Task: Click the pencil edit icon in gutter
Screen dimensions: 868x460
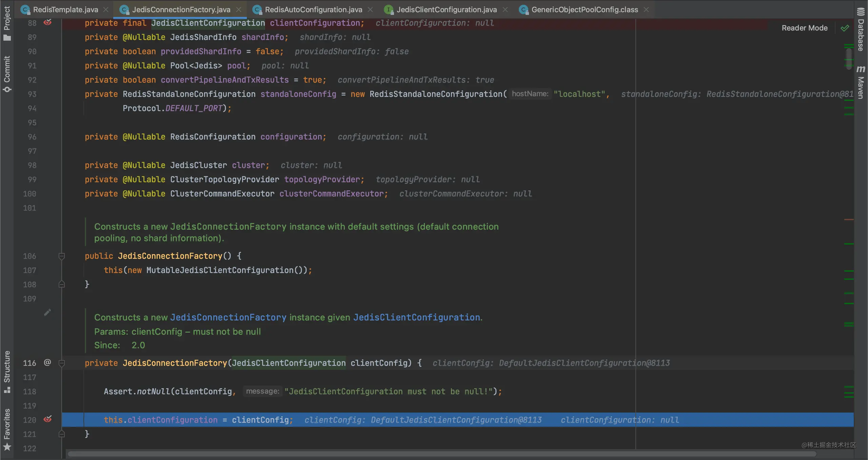Action: pyautogui.click(x=47, y=312)
